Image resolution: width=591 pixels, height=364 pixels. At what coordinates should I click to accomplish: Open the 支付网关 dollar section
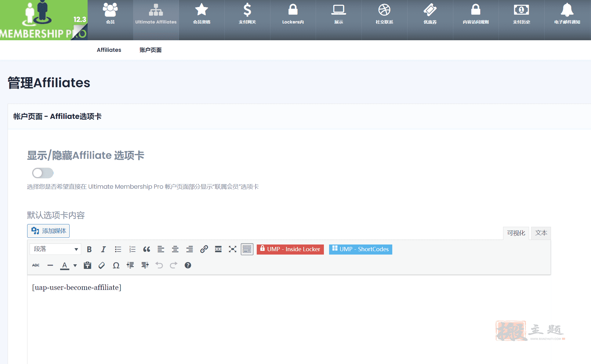click(x=247, y=20)
